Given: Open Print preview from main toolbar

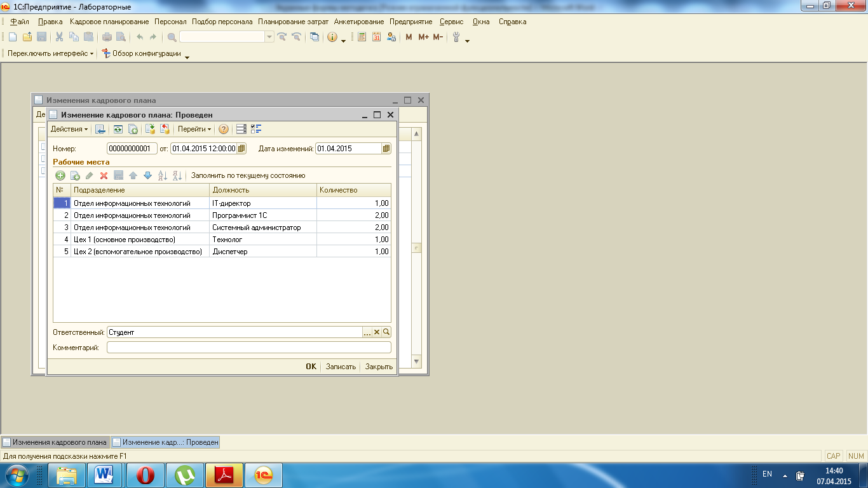Looking at the screenshot, I should [121, 37].
